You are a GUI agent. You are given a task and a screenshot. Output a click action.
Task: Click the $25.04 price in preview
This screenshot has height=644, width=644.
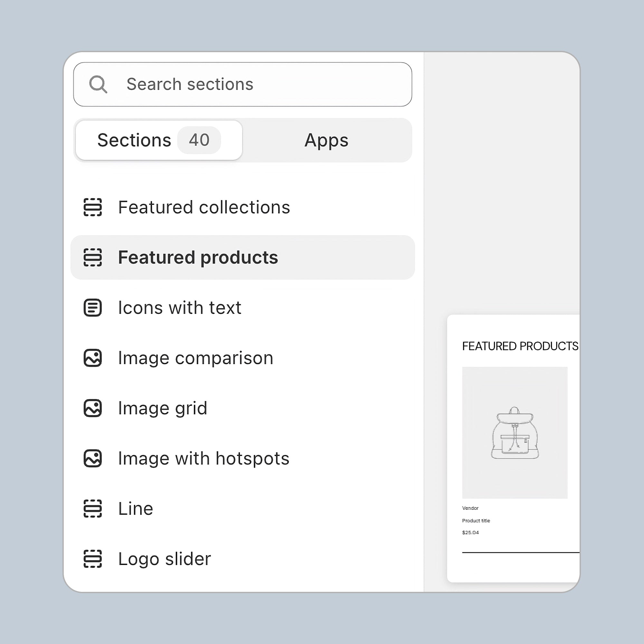pos(470,533)
